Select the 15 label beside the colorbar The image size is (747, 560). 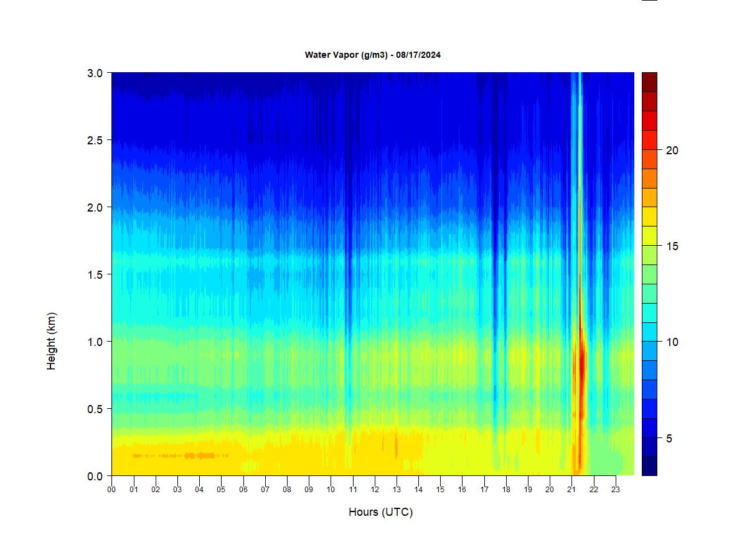pyautogui.click(x=672, y=246)
